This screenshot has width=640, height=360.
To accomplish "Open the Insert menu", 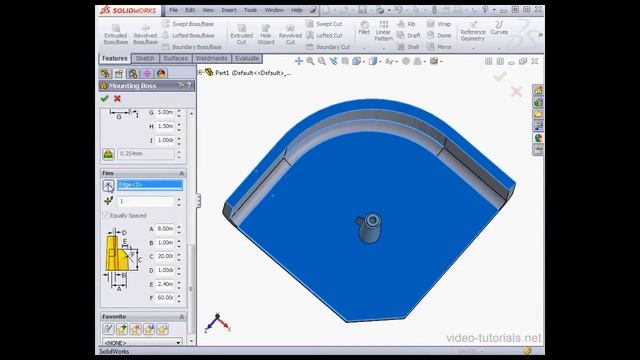I will (229, 10).
